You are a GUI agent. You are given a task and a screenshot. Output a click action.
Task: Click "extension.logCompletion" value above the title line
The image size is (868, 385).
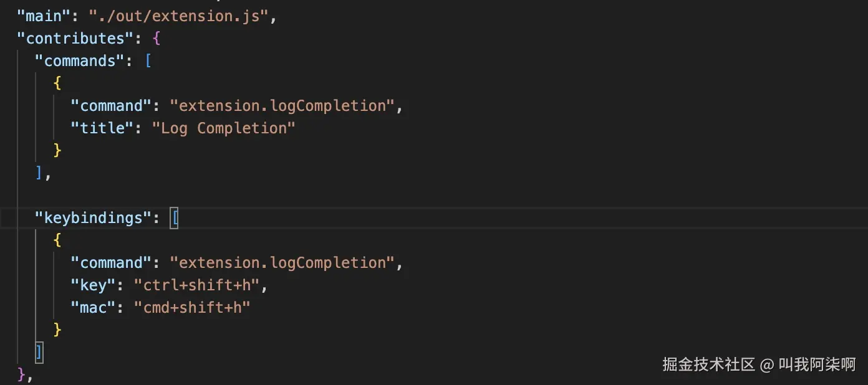click(x=282, y=106)
